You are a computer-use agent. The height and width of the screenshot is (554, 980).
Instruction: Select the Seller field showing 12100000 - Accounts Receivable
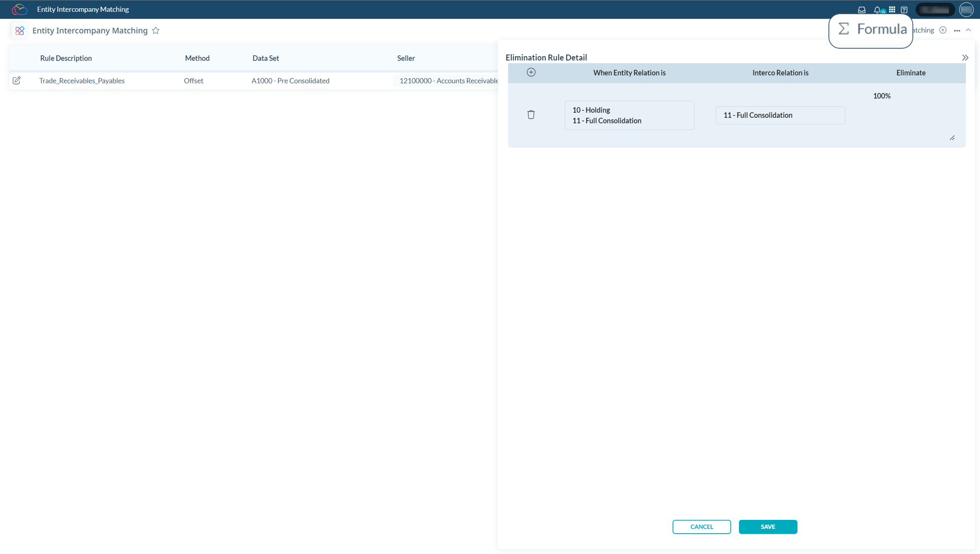[x=447, y=80]
